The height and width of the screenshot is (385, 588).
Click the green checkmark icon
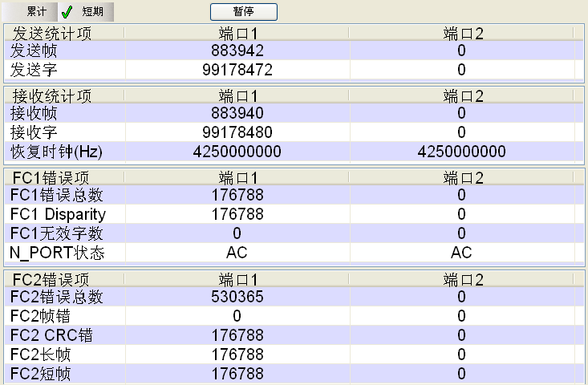(67, 12)
